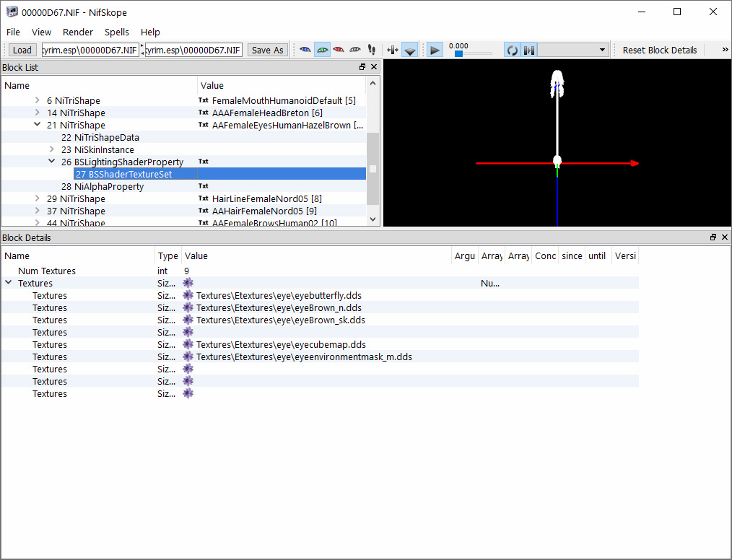Float the Block Details panel
Image resolution: width=732 pixels, height=560 pixels.
click(713, 237)
